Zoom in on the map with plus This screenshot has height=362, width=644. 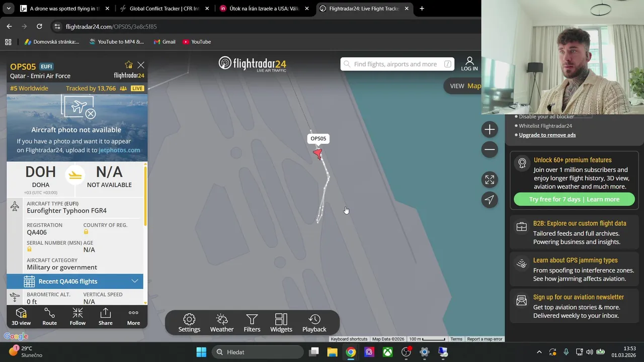[x=490, y=130]
